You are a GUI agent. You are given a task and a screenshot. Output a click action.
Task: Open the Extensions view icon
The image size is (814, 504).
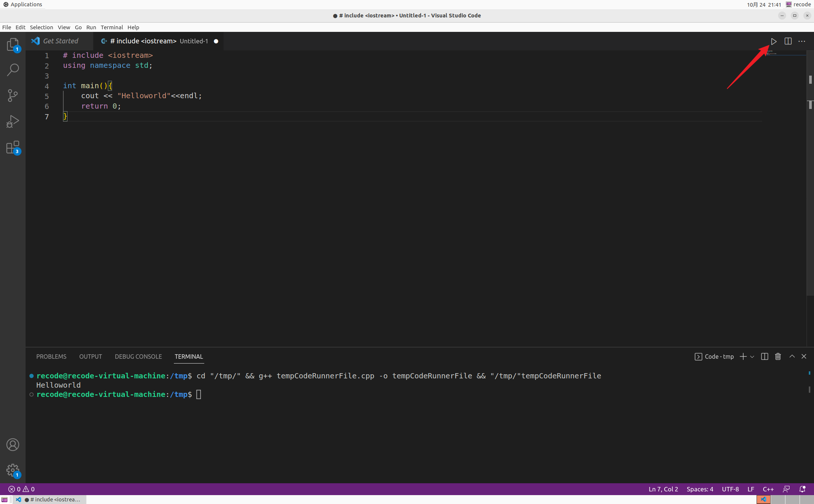click(x=13, y=147)
